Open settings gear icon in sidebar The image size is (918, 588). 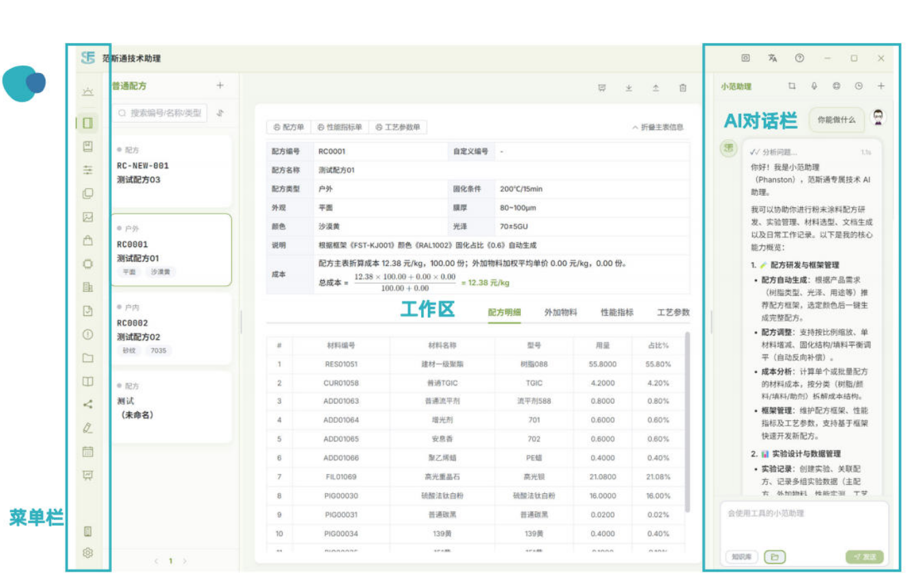click(87, 553)
